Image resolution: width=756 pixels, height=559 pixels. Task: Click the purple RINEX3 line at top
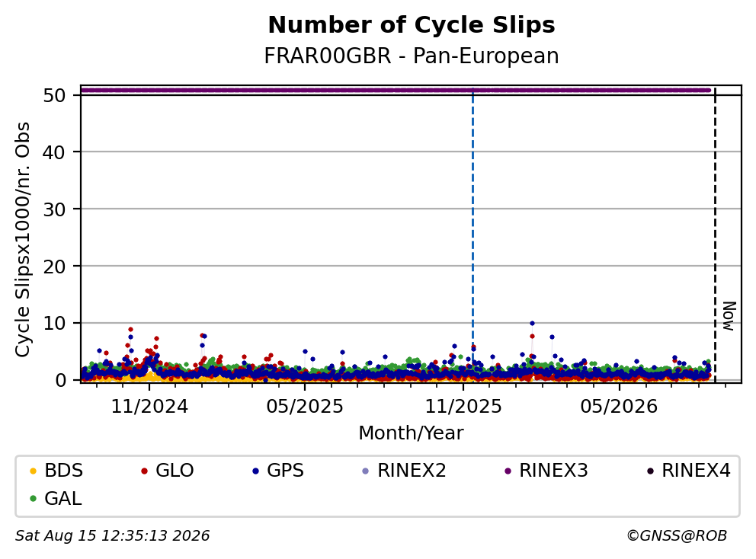(x=396, y=90)
